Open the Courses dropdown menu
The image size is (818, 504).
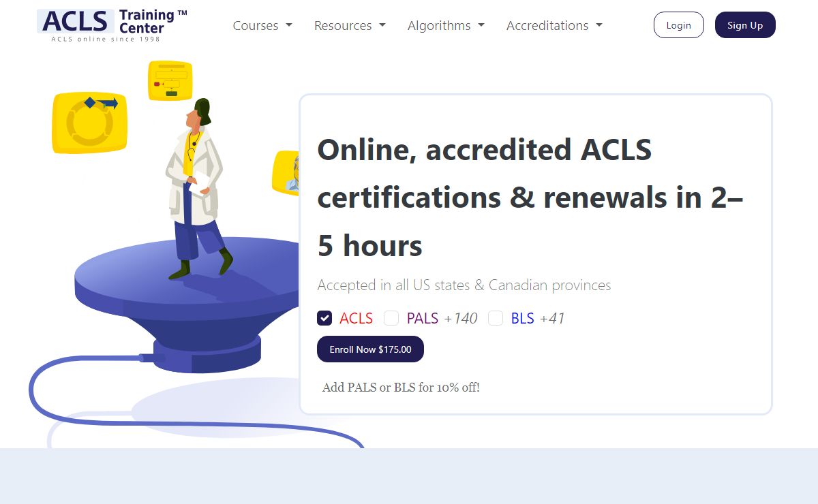(262, 25)
